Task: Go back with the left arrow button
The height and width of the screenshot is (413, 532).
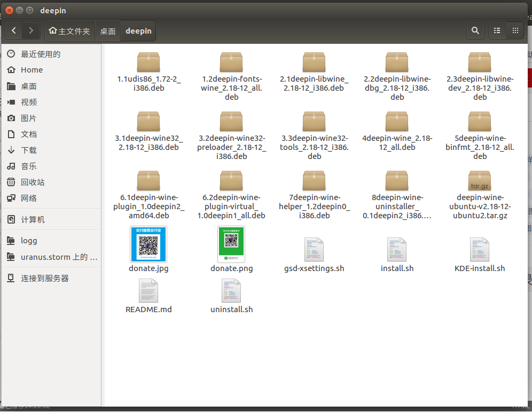Action: tap(14, 31)
